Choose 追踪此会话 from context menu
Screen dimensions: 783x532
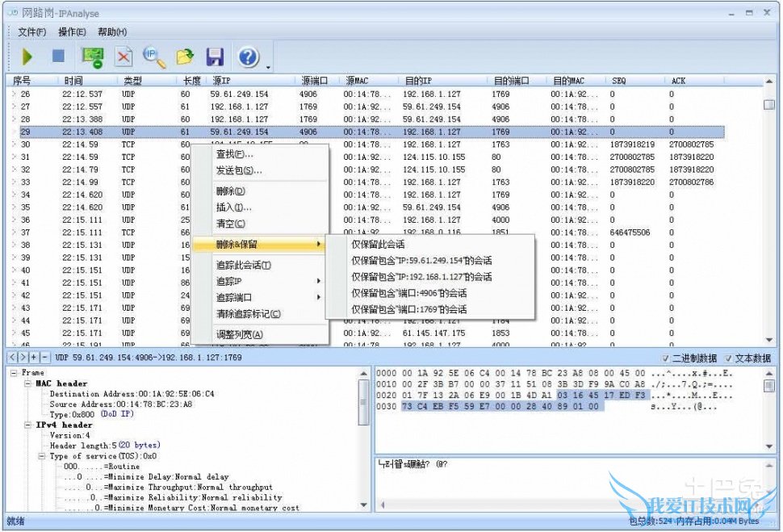[243, 265]
